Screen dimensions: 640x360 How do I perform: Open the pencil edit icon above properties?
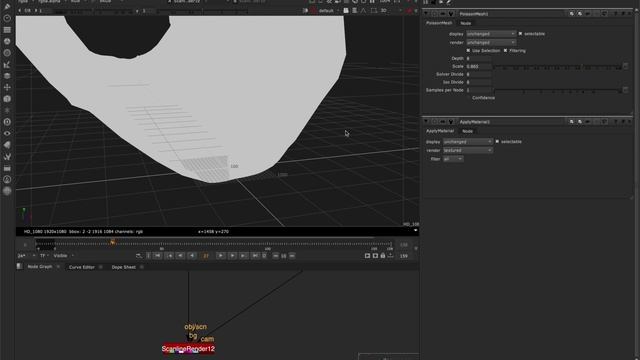point(449,2)
